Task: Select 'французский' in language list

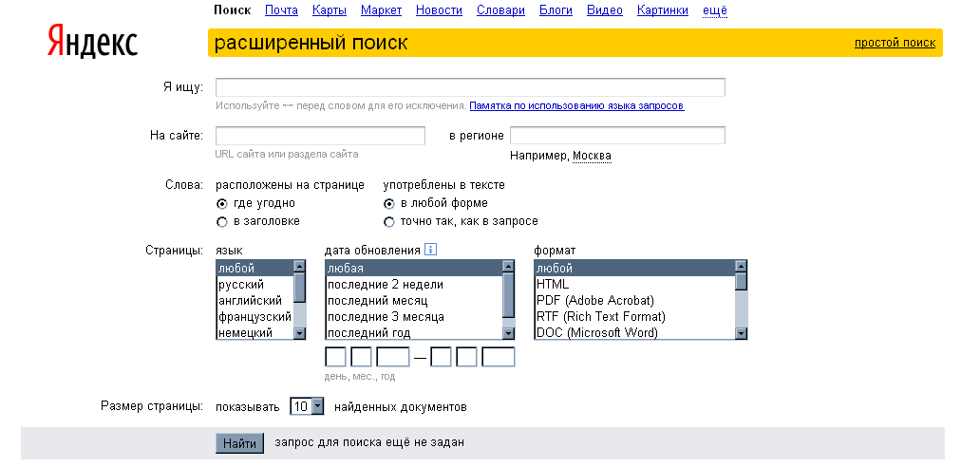Action: (255, 317)
